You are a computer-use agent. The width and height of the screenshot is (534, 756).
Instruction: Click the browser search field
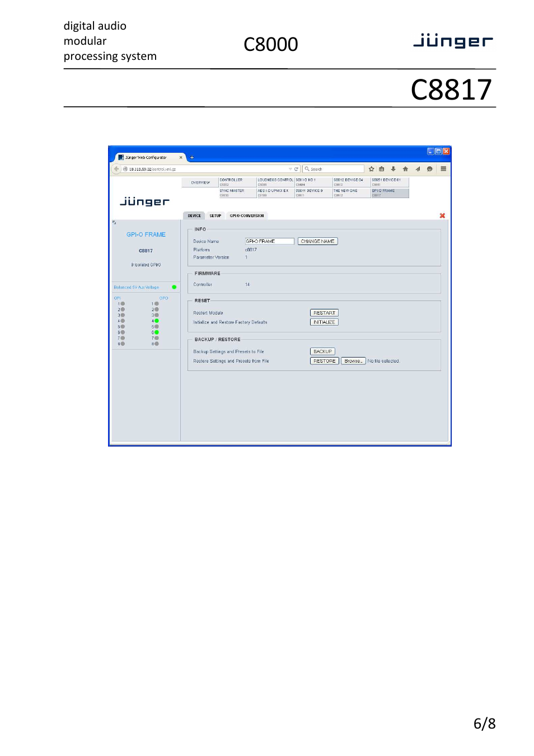tap(334, 169)
